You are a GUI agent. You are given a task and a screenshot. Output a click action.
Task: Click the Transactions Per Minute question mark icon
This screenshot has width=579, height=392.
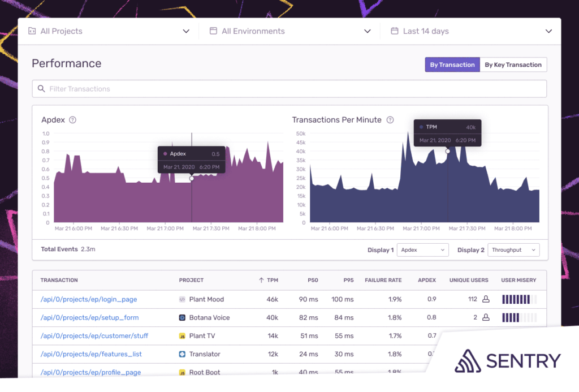point(390,120)
